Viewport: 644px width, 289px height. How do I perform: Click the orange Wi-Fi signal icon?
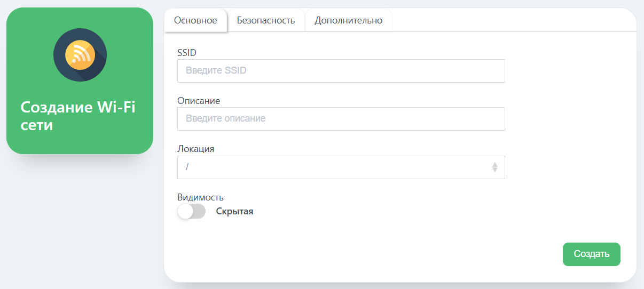click(80, 54)
